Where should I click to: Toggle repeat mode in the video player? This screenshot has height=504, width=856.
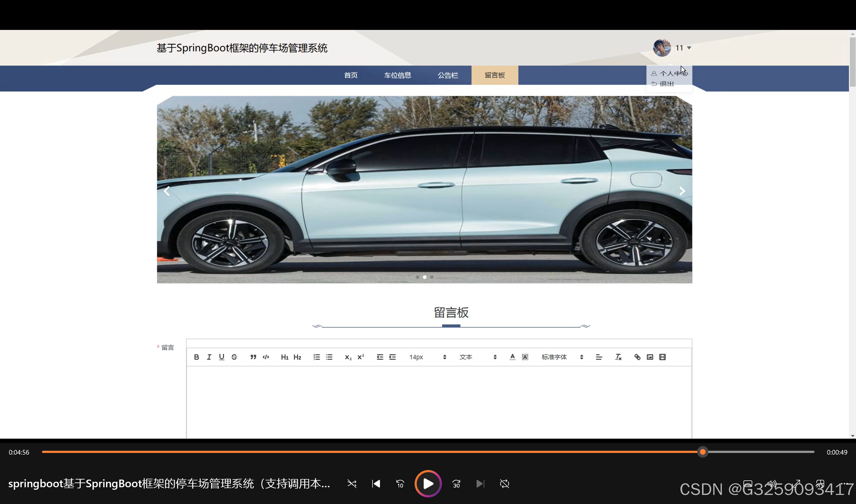click(x=505, y=484)
